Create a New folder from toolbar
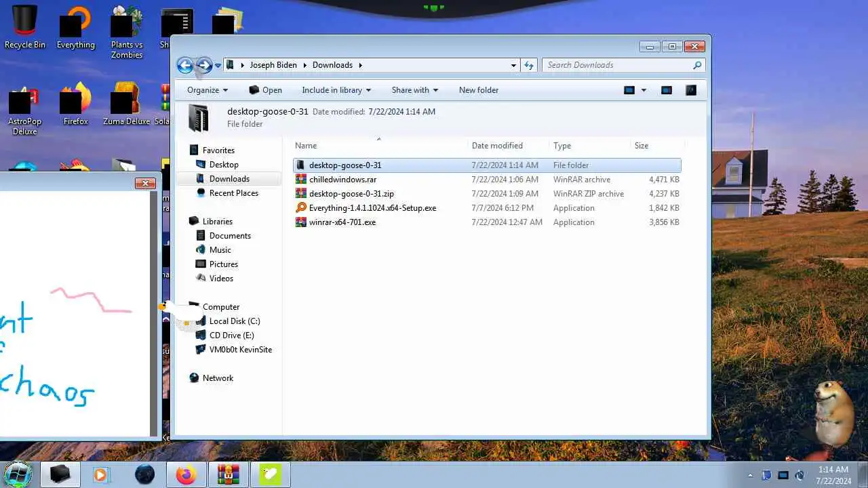 click(479, 90)
